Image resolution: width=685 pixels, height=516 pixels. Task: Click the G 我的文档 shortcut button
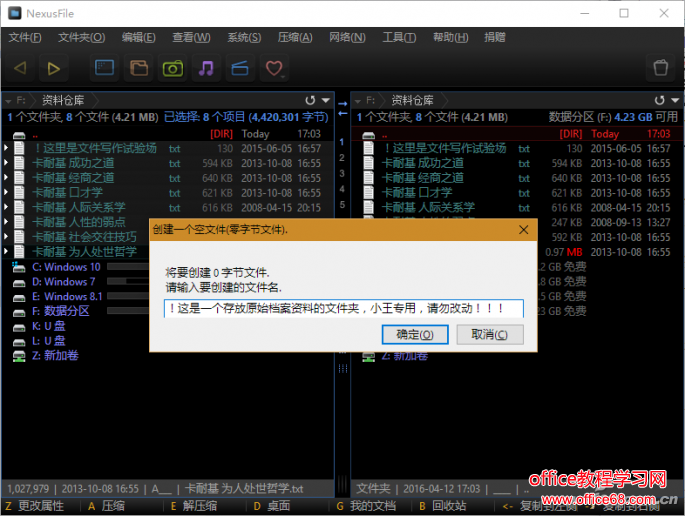point(366,506)
